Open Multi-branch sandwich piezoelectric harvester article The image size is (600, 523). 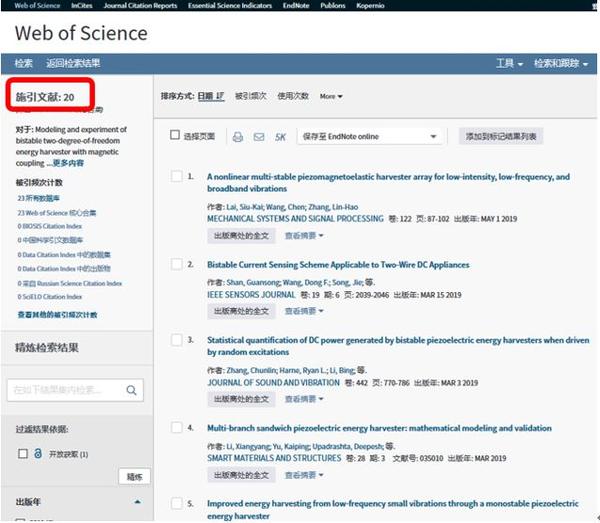[x=379, y=428]
